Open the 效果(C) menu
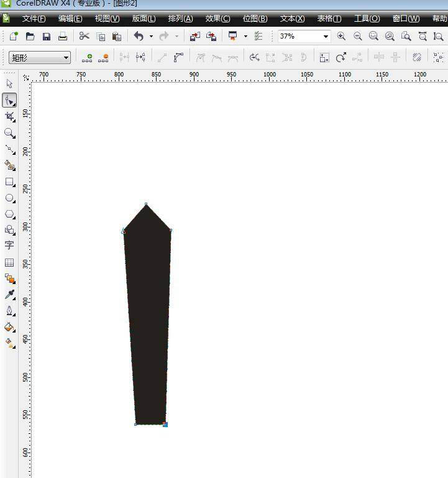Viewport: 448px width, 478px height. pos(217,19)
